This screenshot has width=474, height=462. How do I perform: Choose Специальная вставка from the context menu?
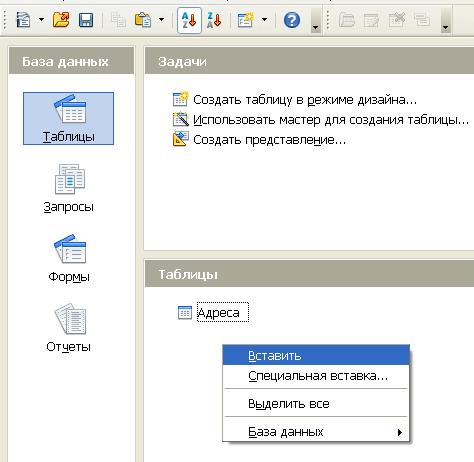[x=316, y=376]
